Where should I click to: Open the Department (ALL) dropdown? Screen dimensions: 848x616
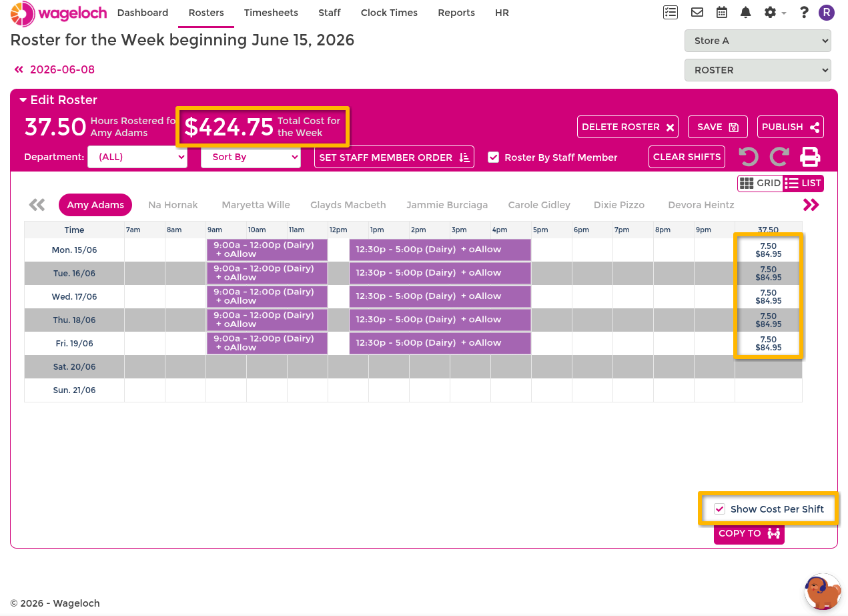[x=137, y=157]
